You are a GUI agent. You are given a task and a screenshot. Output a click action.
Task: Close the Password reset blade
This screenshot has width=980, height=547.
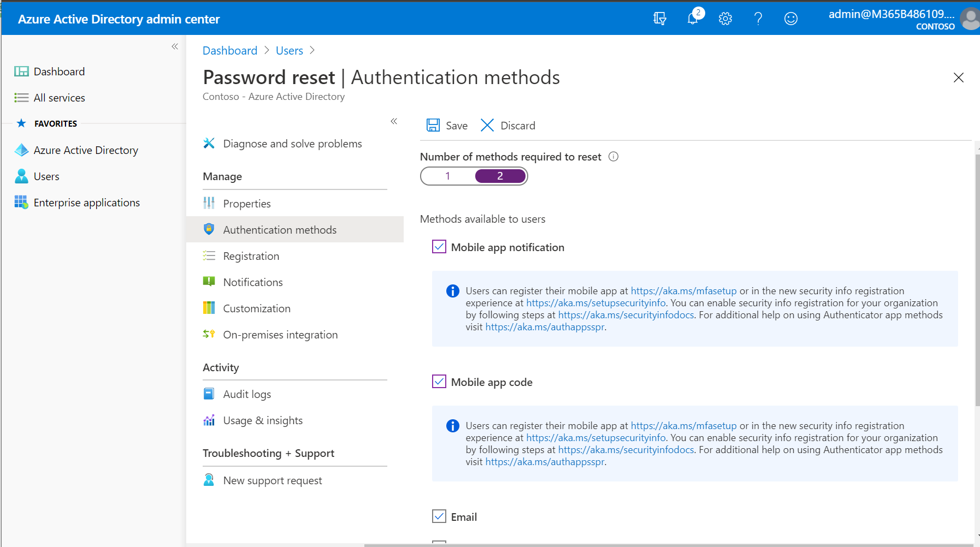click(958, 78)
